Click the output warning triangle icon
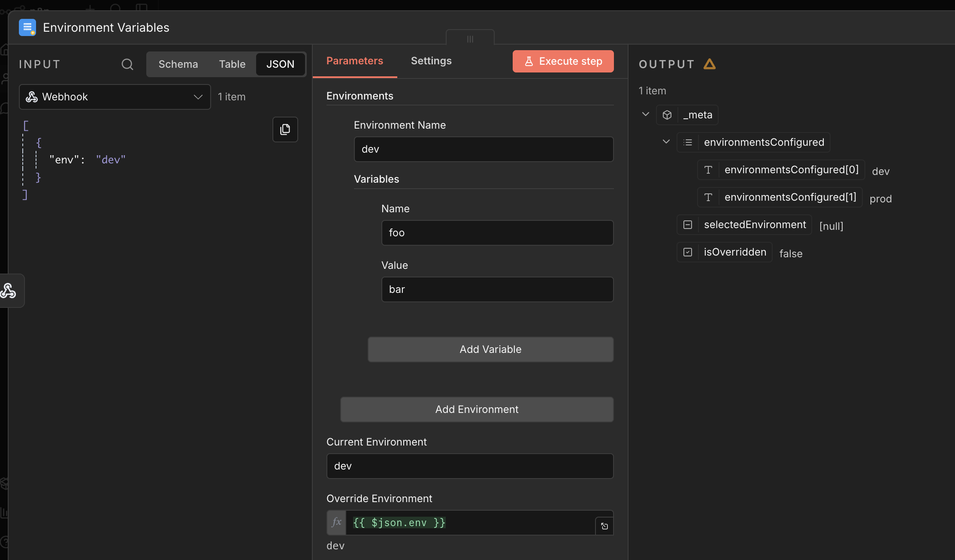 tap(710, 64)
